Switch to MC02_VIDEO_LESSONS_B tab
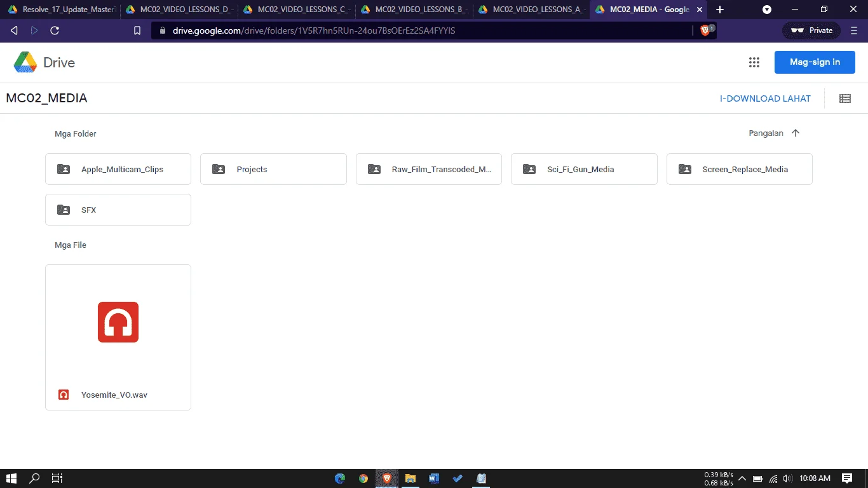Viewport: 868px width, 488px height. pos(414,10)
